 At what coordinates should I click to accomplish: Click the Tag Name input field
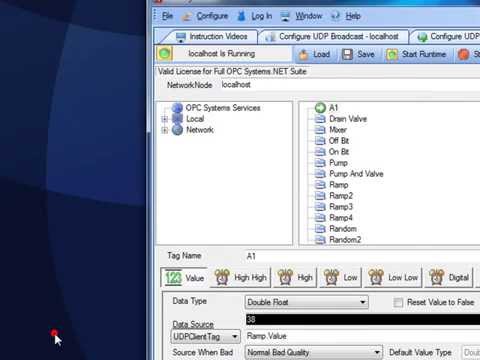pos(362,256)
